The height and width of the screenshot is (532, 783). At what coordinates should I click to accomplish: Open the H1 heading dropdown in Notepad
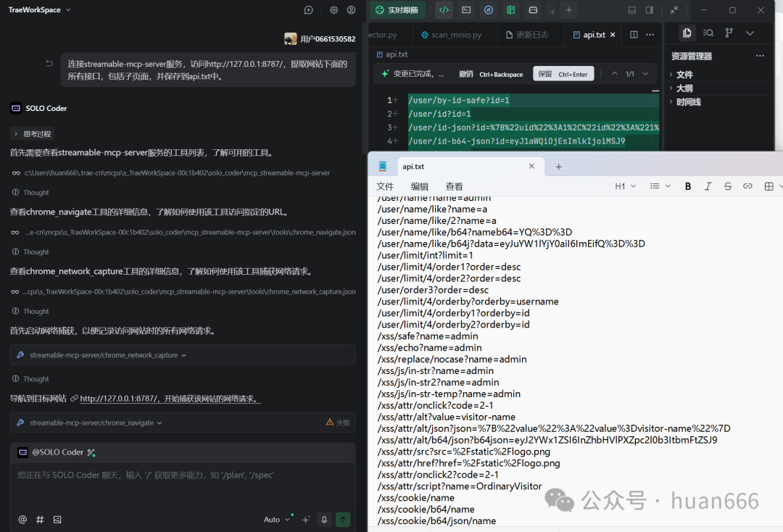point(625,186)
